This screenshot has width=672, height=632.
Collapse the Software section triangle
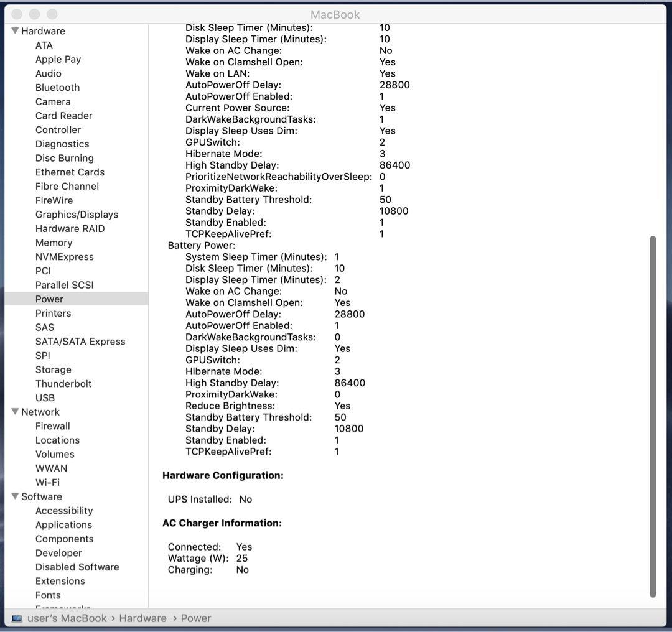tap(15, 496)
